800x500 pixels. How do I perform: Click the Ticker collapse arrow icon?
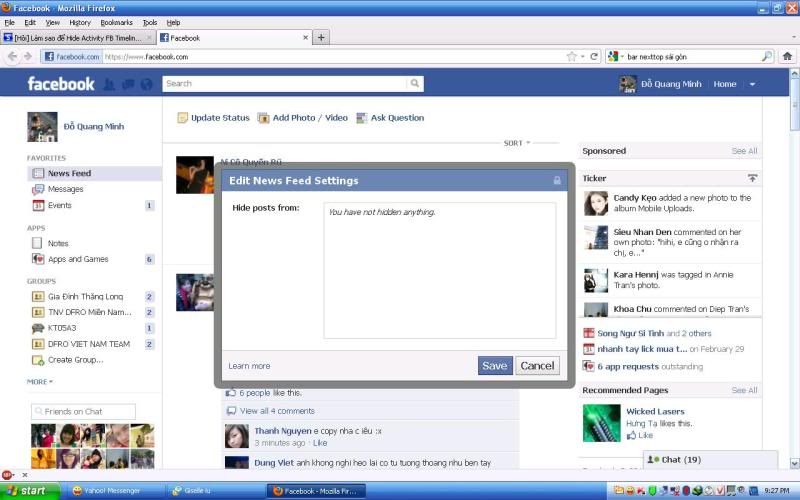pyautogui.click(x=752, y=178)
